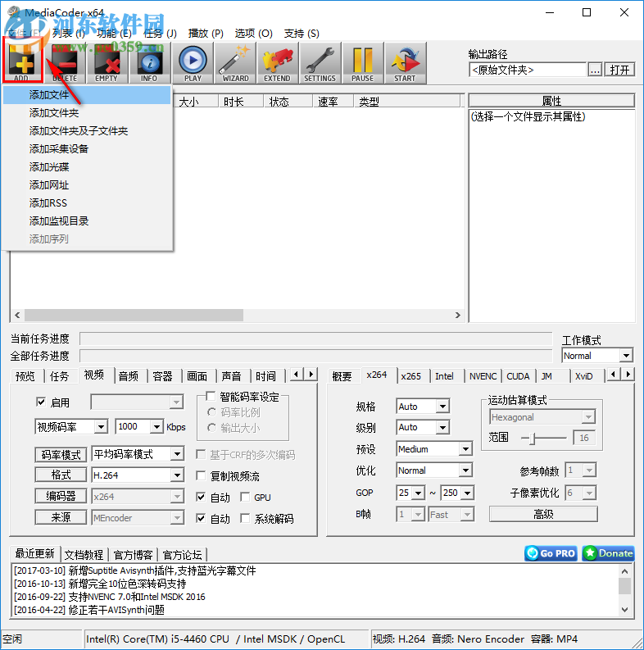Click 编码器 button

pyautogui.click(x=61, y=496)
